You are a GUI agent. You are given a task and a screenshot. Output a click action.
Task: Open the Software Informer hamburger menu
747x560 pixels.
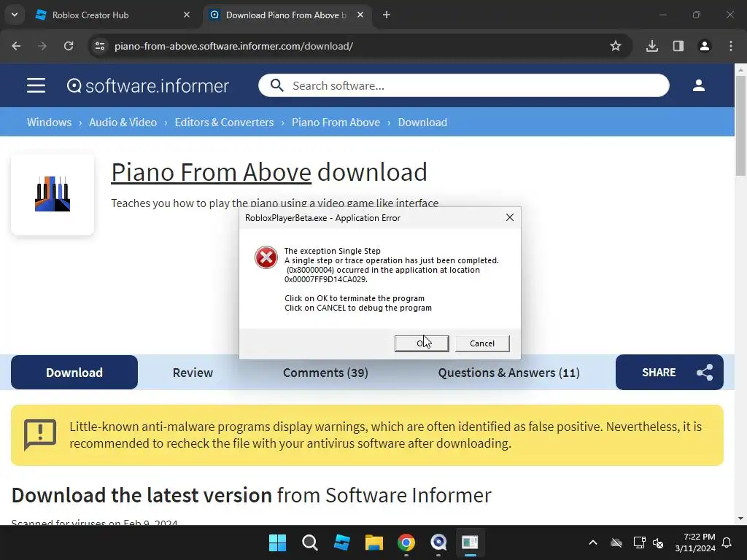pyautogui.click(x=36, y=86)
